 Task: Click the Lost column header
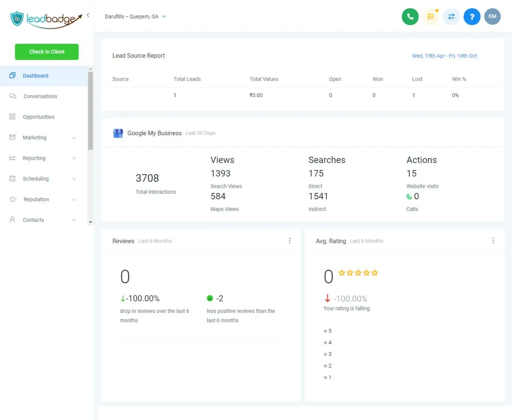pyautogui.click(x=417, y=79)
